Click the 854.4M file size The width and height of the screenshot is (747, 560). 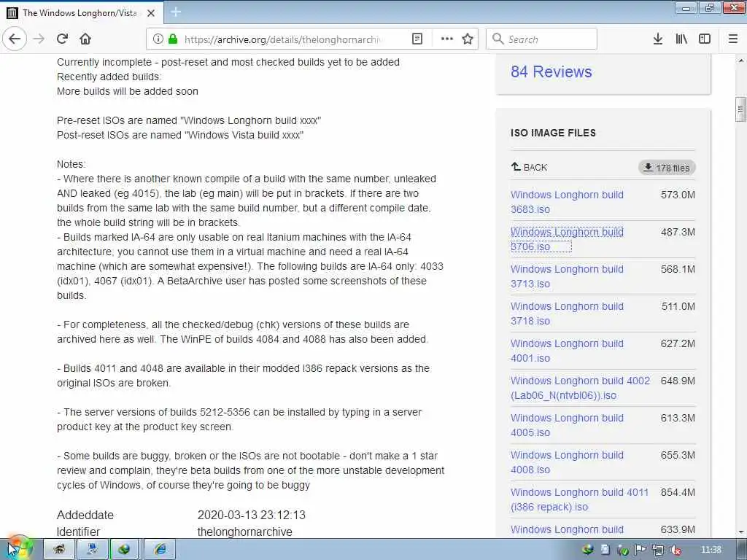coord(678,492)
